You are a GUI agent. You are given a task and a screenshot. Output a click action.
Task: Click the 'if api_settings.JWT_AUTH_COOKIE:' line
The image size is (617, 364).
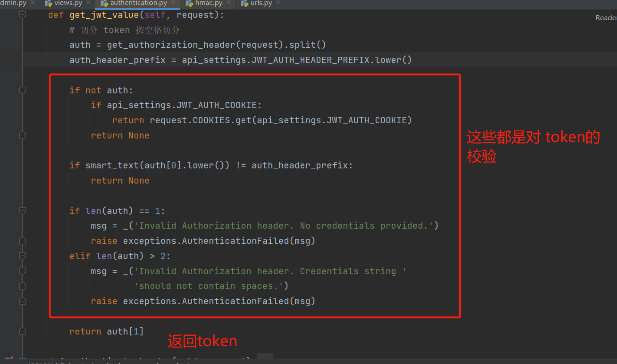(176, 105)
